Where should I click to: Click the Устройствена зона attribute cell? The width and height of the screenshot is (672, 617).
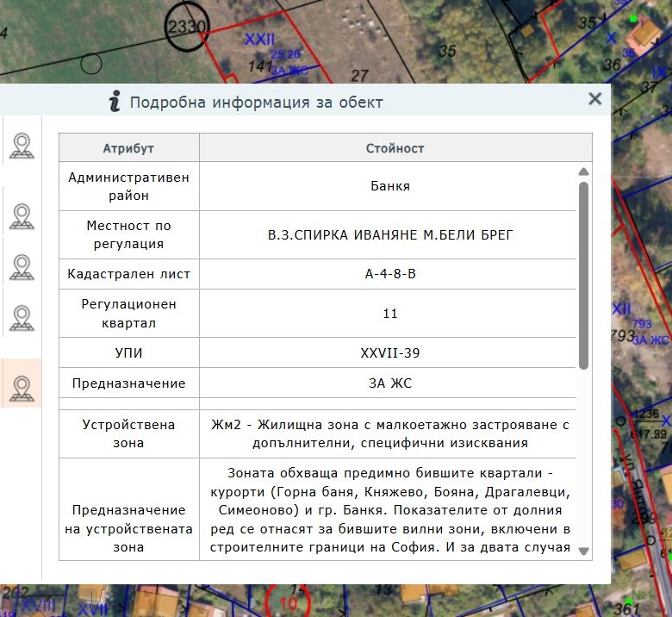click(x=129, y=433)
